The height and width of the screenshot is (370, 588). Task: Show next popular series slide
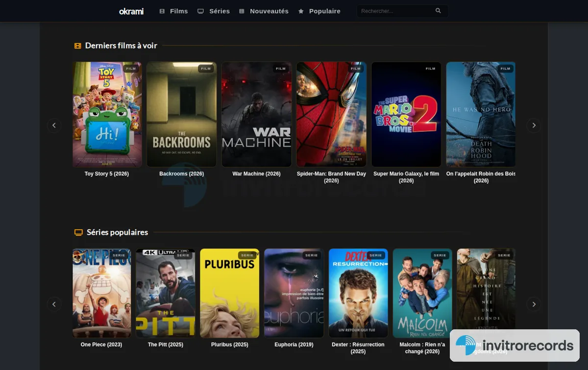[534, 304]
